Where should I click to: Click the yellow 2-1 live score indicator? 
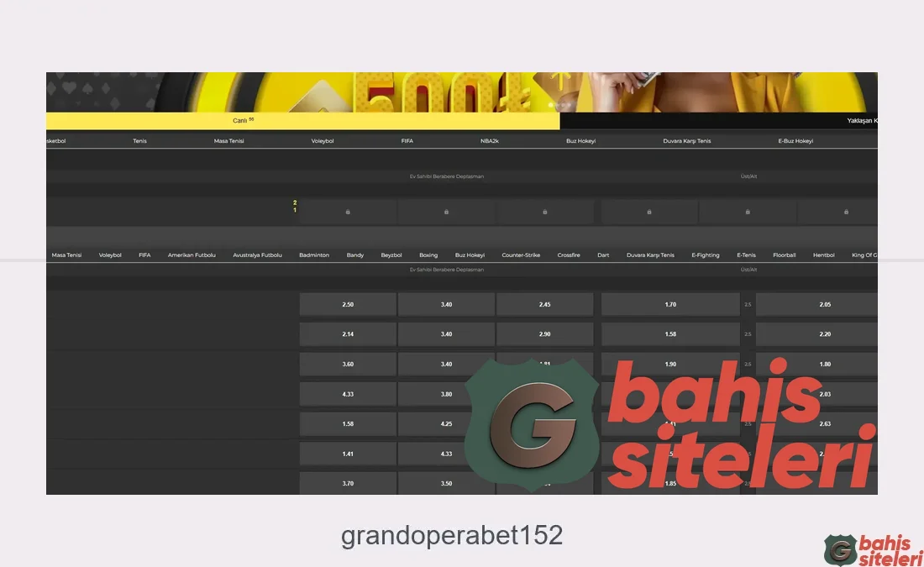295,206
